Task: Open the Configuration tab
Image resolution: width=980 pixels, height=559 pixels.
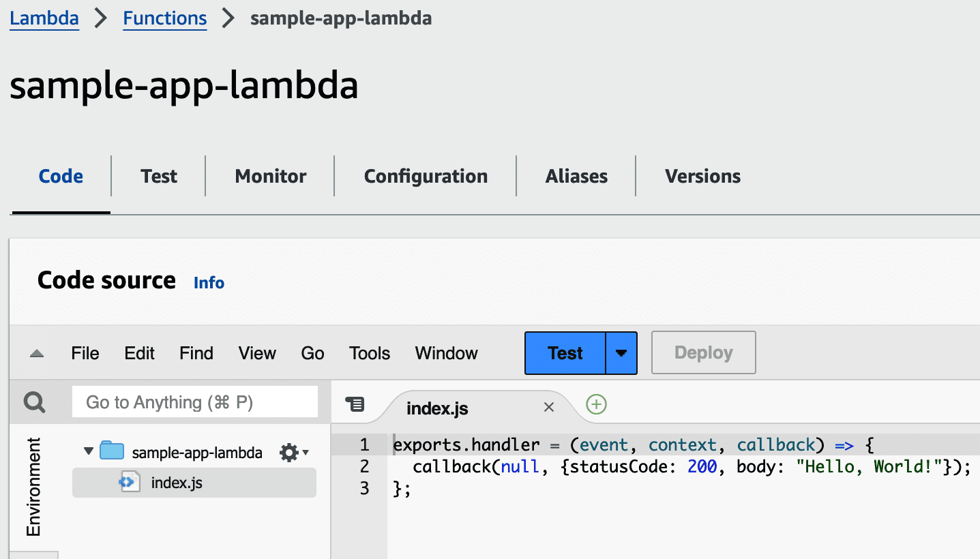Action: [x=426, y=176]
